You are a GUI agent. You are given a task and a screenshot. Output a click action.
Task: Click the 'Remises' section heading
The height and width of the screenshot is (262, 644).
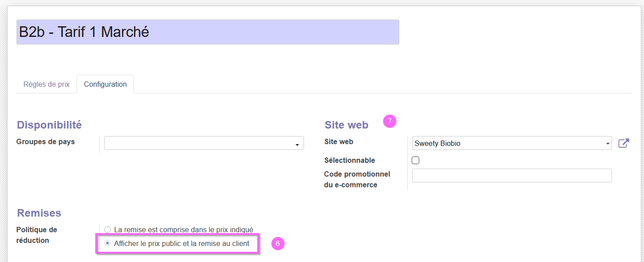[39, 213]
